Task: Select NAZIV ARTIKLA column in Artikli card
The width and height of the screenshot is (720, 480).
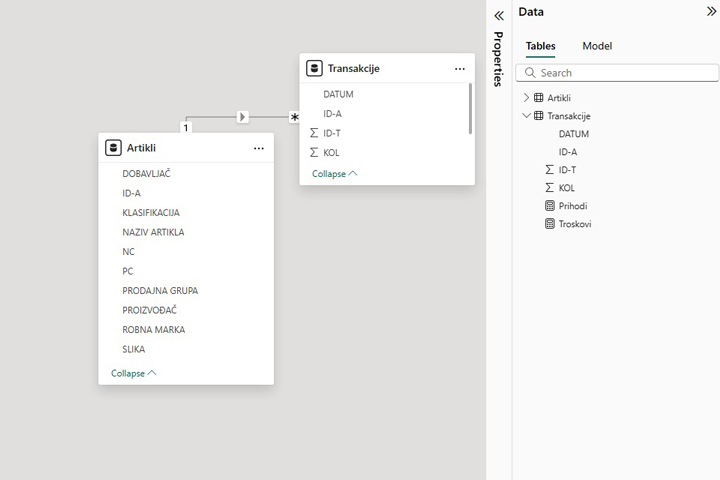Action: (x=153, y=232)
